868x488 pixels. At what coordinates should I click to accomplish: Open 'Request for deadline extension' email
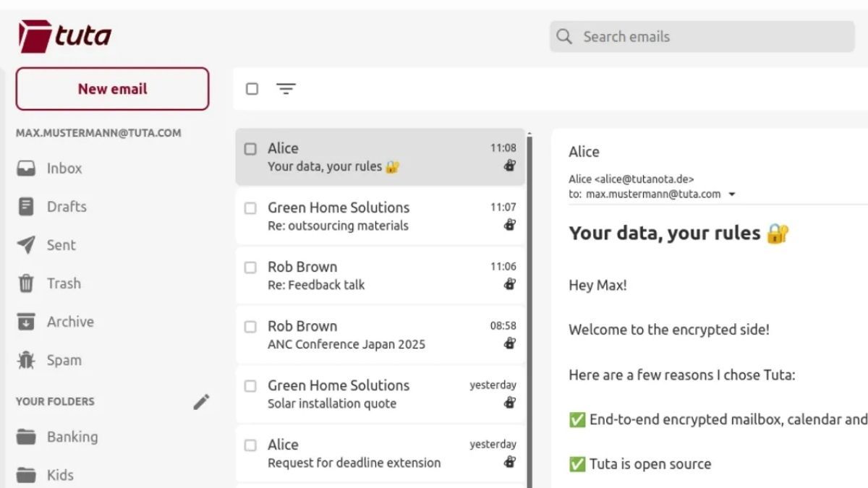pos(380,453)
